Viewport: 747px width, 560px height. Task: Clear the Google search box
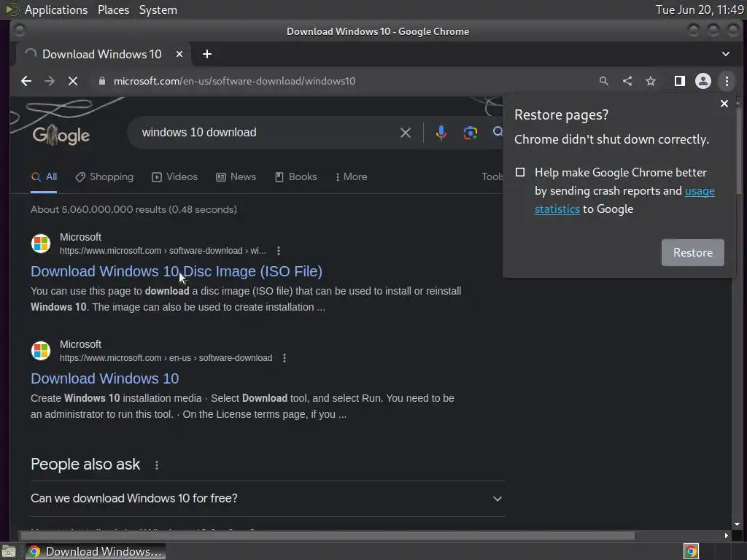[406, 133]
